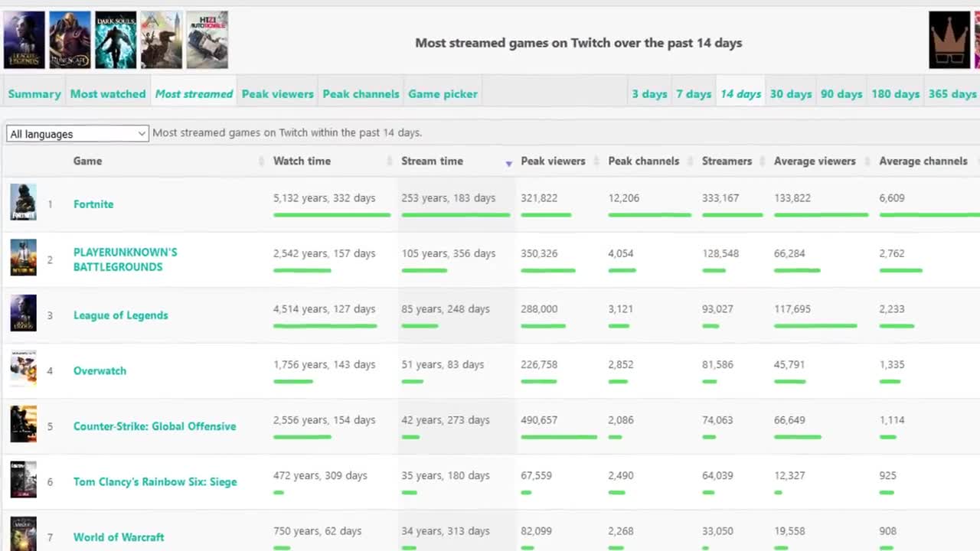
Task: Click PUBG peak viewers value 350,326
Action: [x=539, y=253]
